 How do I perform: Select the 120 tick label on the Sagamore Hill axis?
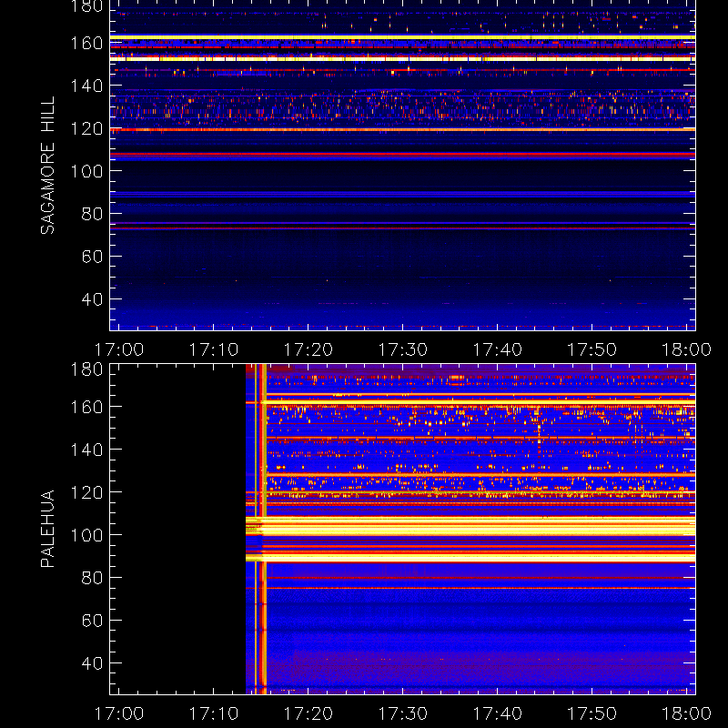(86, 128)
